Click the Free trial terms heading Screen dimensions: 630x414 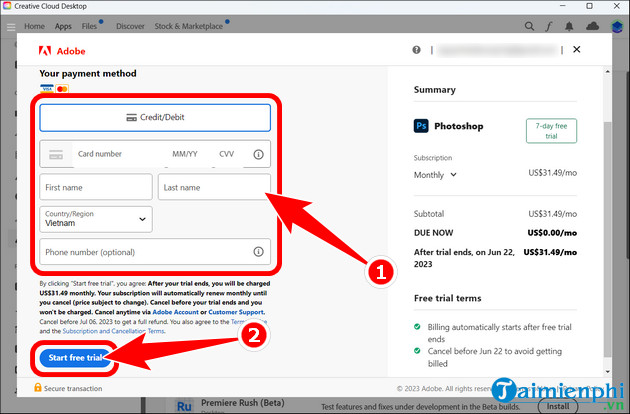click(448, 298)
